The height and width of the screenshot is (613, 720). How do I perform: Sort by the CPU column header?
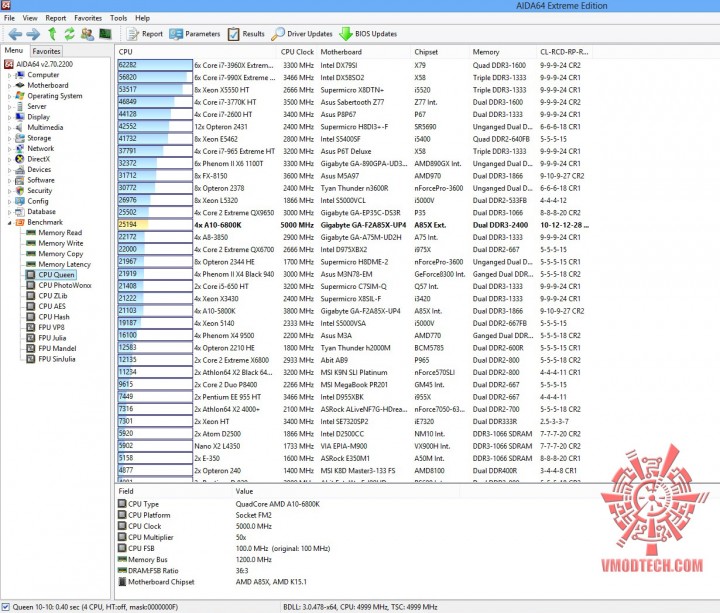tap(125, 52)
